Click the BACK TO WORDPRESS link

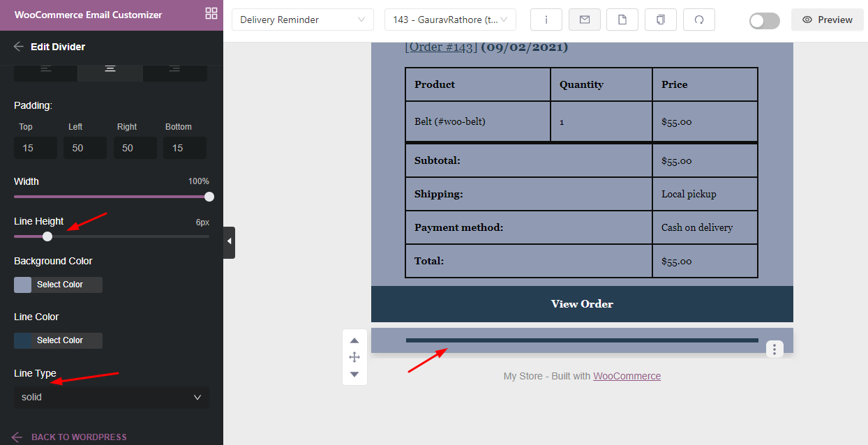point(70,437)
